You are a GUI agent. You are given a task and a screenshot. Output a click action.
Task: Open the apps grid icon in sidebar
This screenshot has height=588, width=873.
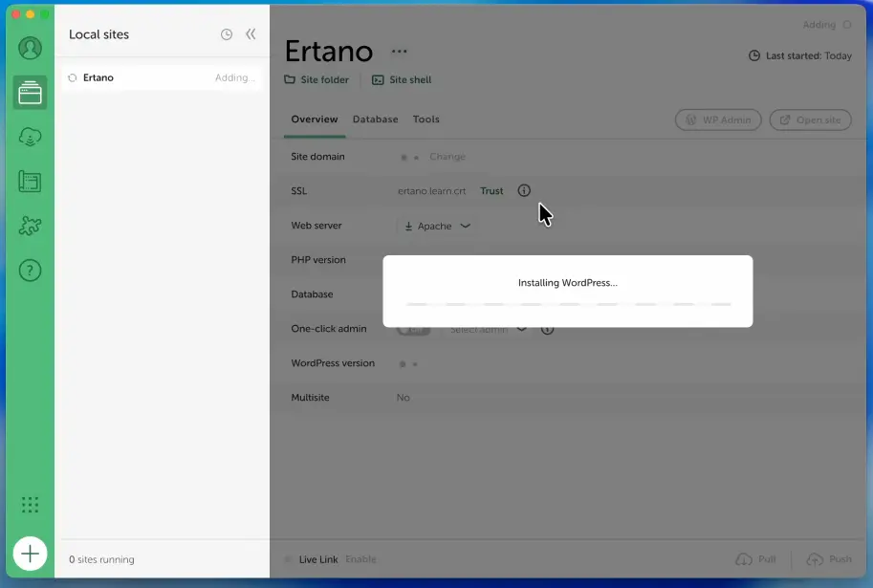[30, 505]
